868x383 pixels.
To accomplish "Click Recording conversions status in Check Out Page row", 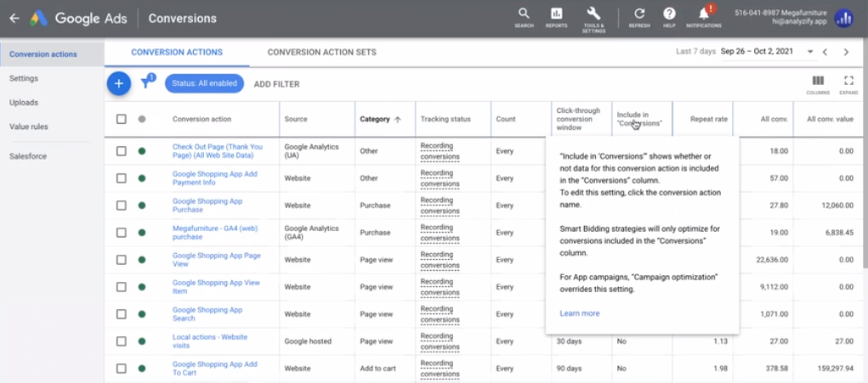I will coord(440,151).
